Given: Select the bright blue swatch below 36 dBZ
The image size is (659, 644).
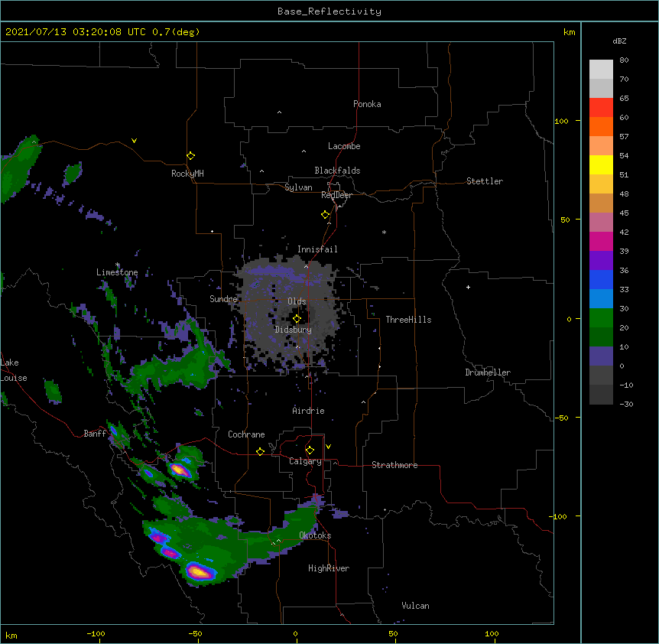Looking at the screenshot, I should pyautogui.click(x=601, y=279).
